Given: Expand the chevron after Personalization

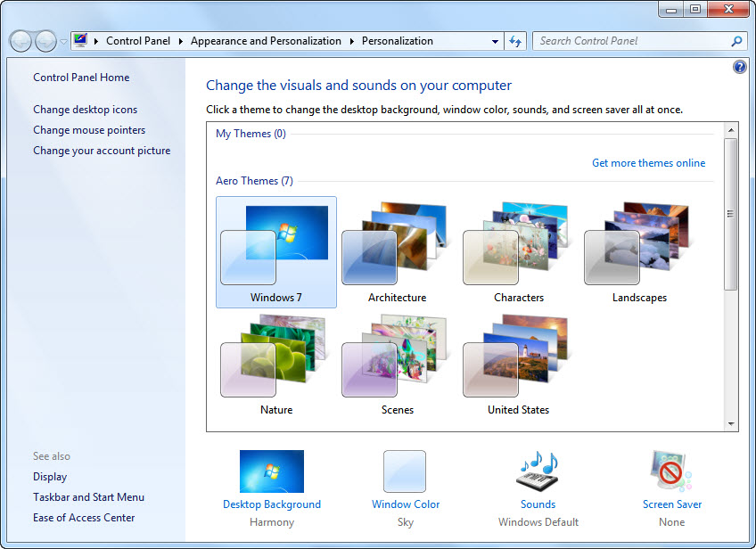Looking at the screenshot, I should pyautogui.click(x=442, y=41).
